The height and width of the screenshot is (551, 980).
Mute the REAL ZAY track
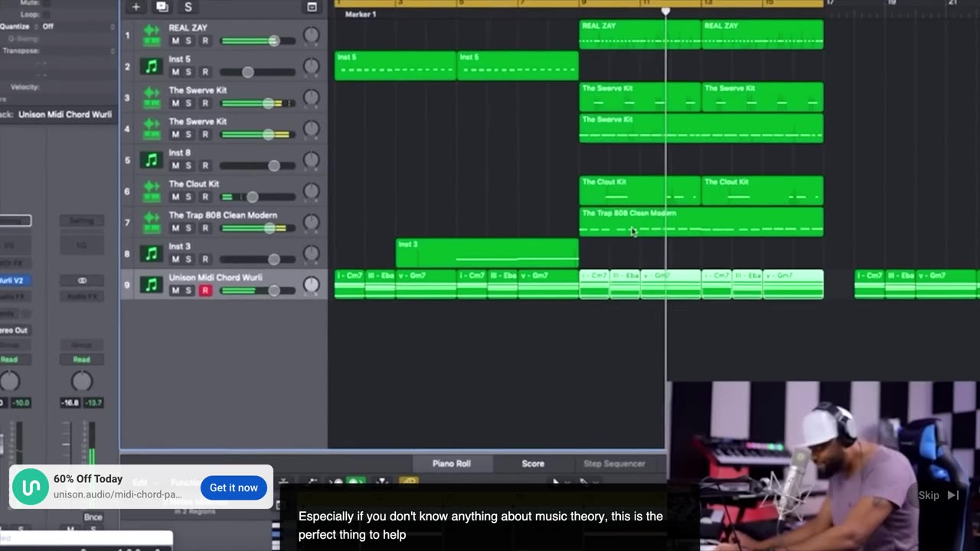175,41
